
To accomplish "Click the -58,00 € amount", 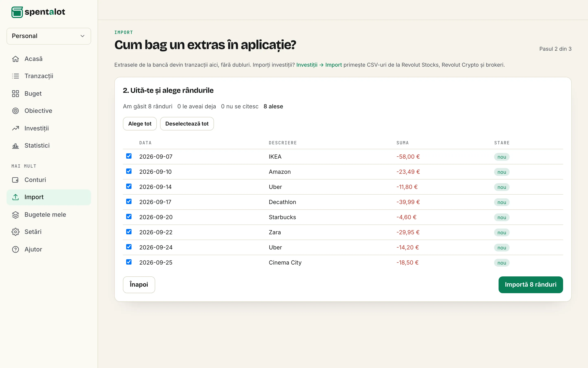I will click(408, 157).
